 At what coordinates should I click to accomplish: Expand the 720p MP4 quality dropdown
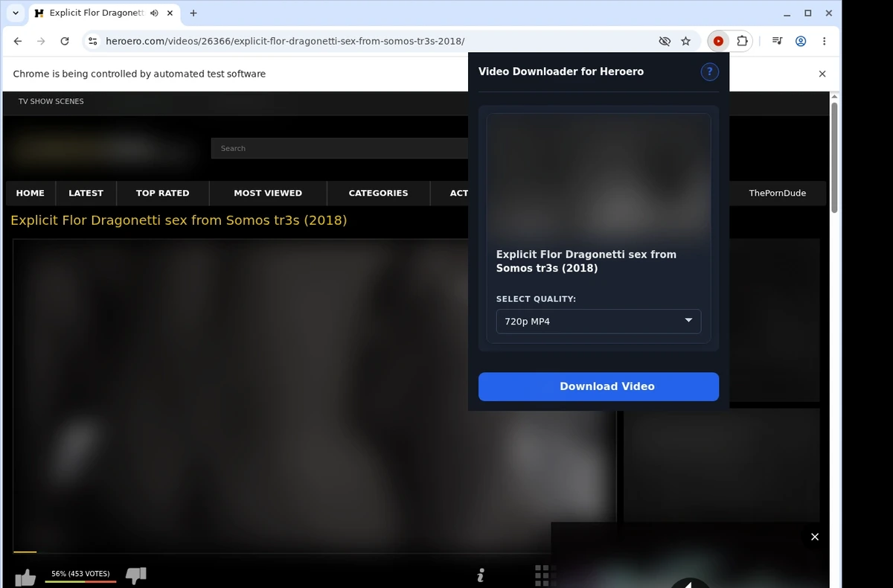[x=598, y=322]
